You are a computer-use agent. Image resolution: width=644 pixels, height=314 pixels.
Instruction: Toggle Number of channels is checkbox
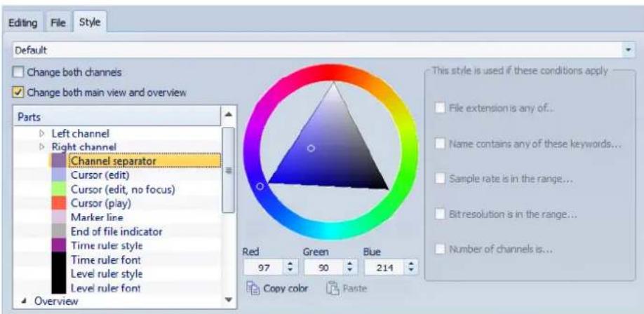pos(441,249)
